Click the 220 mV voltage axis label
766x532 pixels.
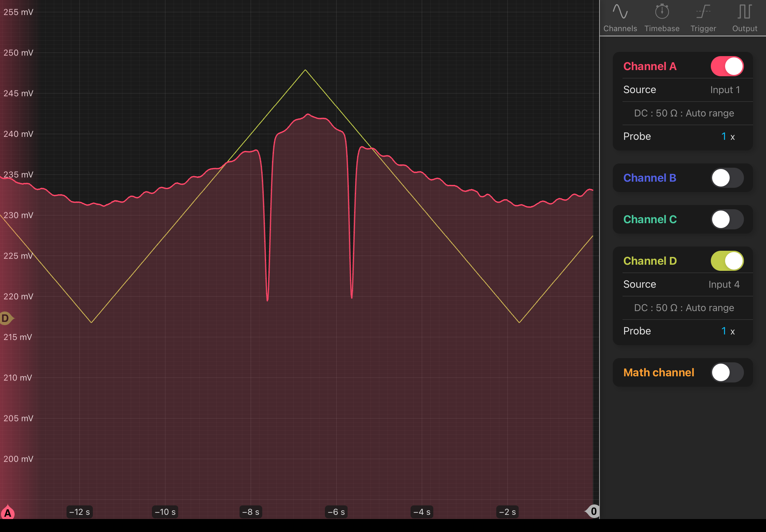[19, 297]
